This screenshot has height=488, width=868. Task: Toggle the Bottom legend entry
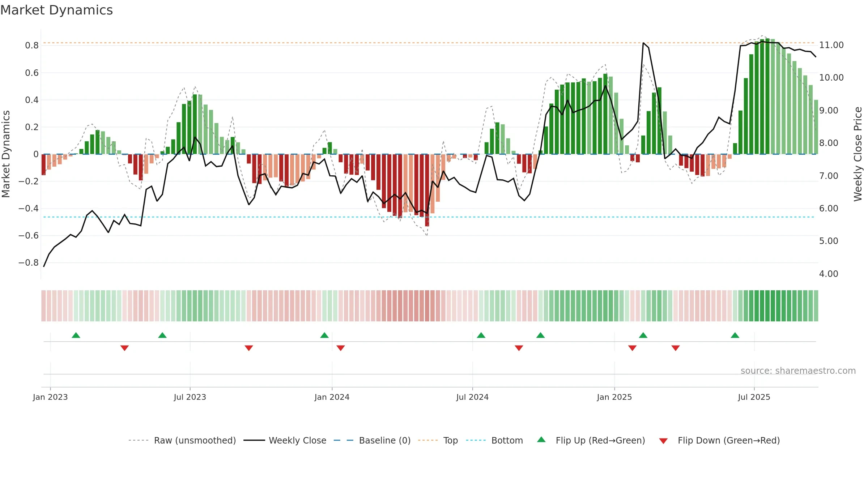[x=494, y=440]
